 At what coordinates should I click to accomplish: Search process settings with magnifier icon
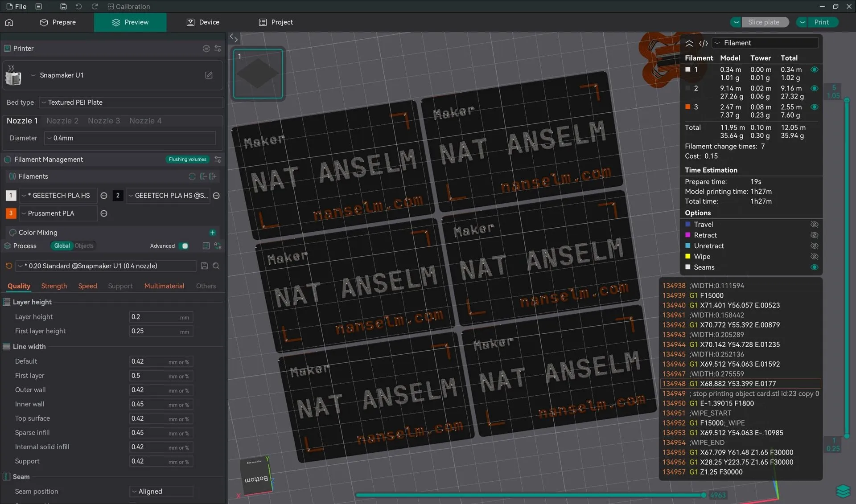pyautogui.click(x=216, y=266)
